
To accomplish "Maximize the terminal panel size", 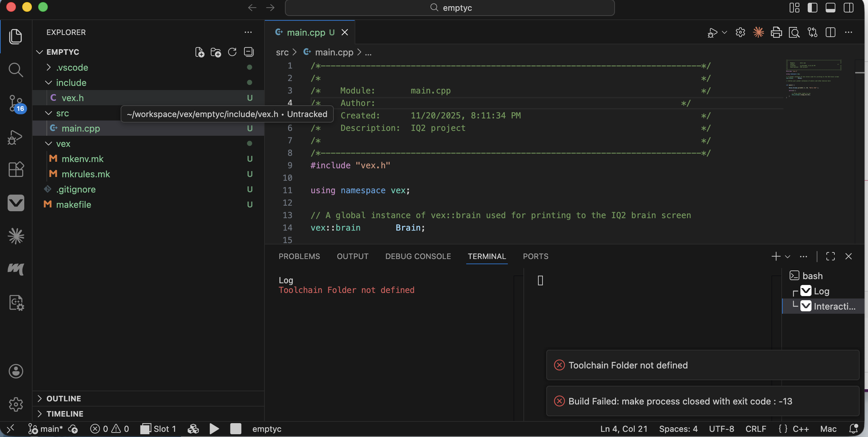I will tap(831, 257).
